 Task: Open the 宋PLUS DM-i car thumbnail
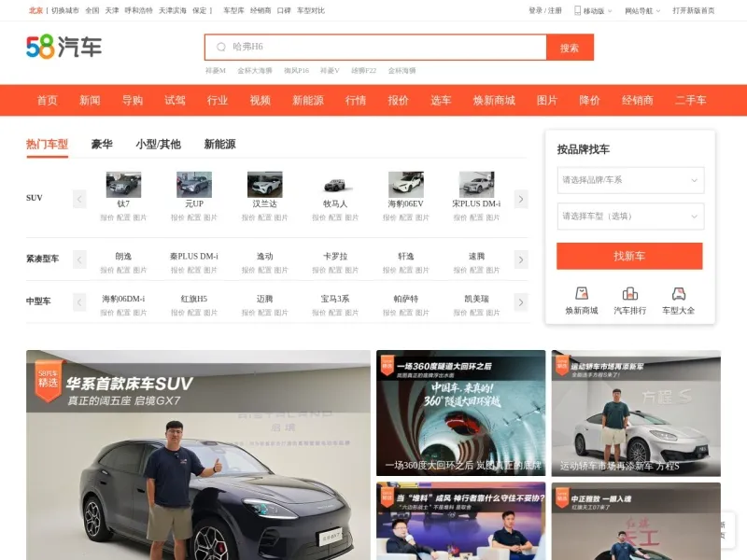(x=476, y=184)
